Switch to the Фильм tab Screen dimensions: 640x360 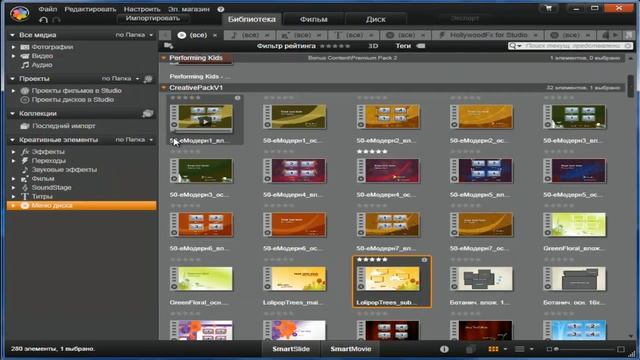click(x=313, y=19)
